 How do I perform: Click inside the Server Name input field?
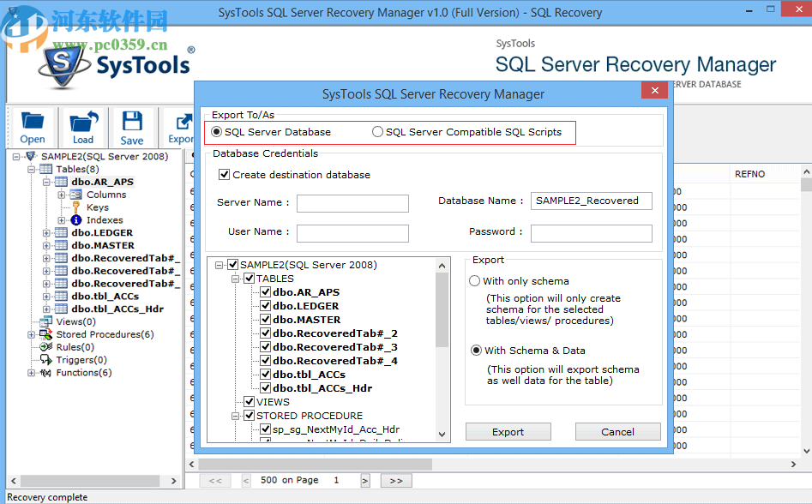[x=352, y=203]
